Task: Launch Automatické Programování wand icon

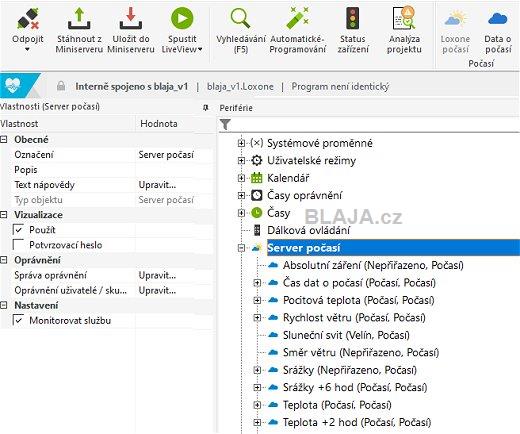Action: click(x=297, y=19)
